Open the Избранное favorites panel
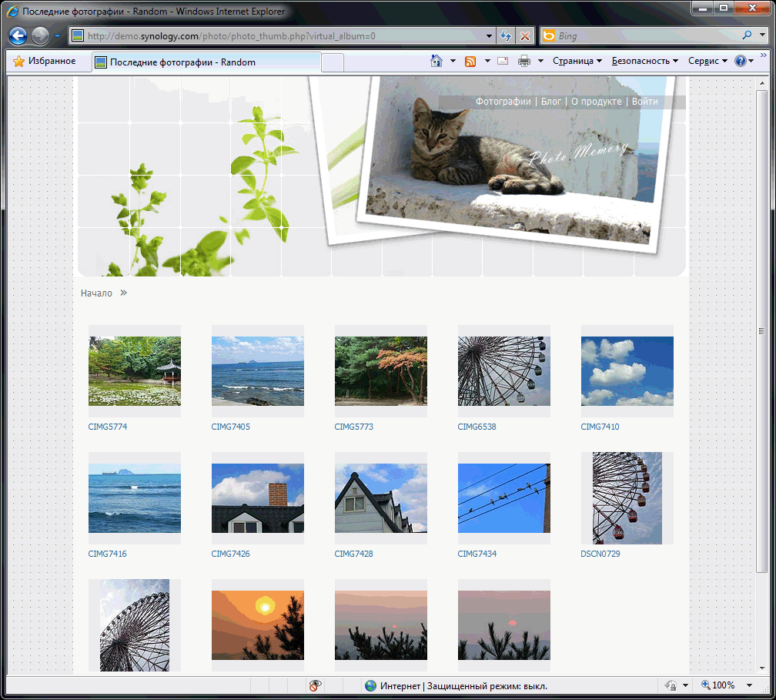Viewport: 776px width, 700px height. [x=45, y=62]
